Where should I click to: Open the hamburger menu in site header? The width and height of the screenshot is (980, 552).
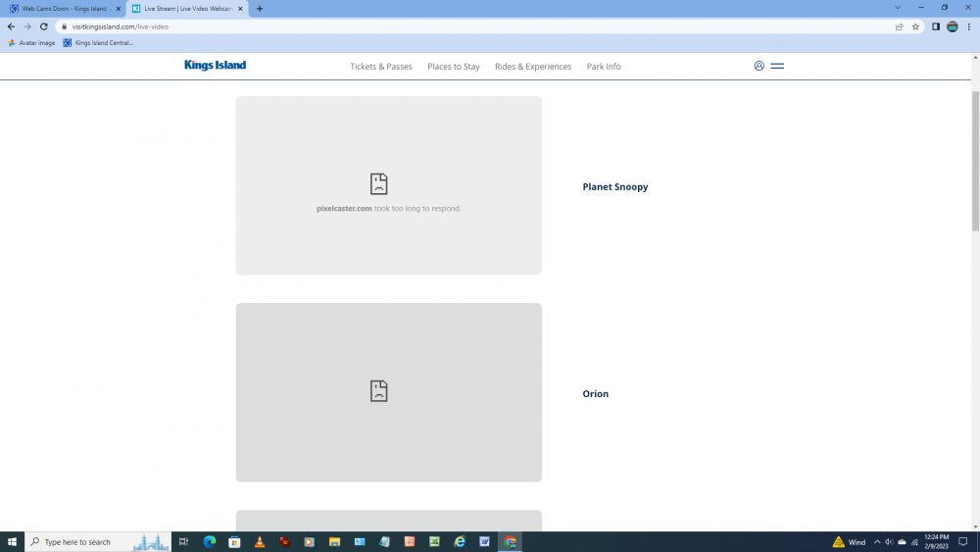pyautogui.click(x=777, y=66)
